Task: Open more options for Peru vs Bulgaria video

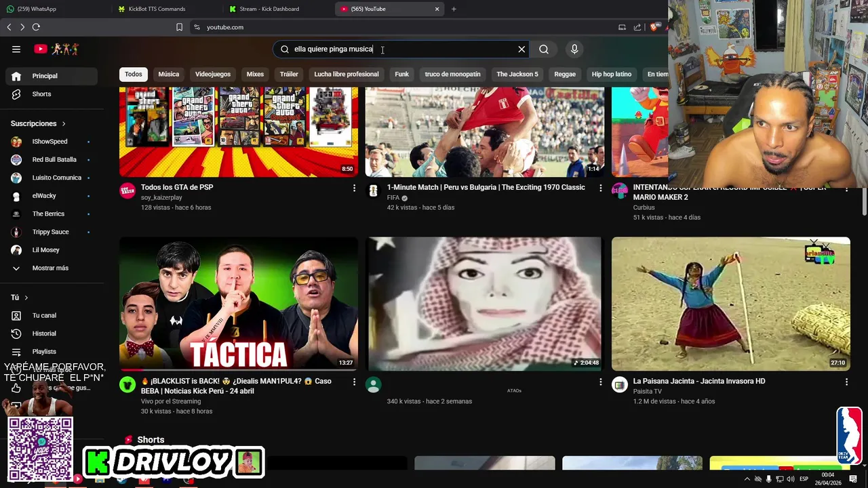Action: click(x=600, y=188)
